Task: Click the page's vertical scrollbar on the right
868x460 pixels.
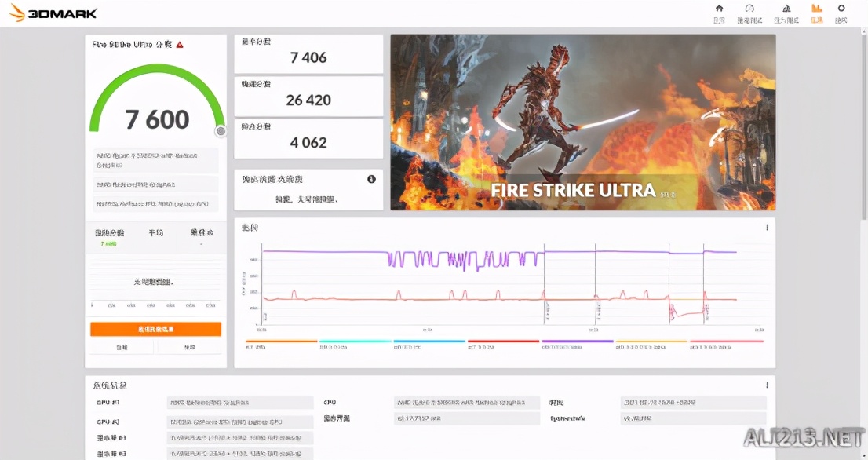Action: coord(864,127)
